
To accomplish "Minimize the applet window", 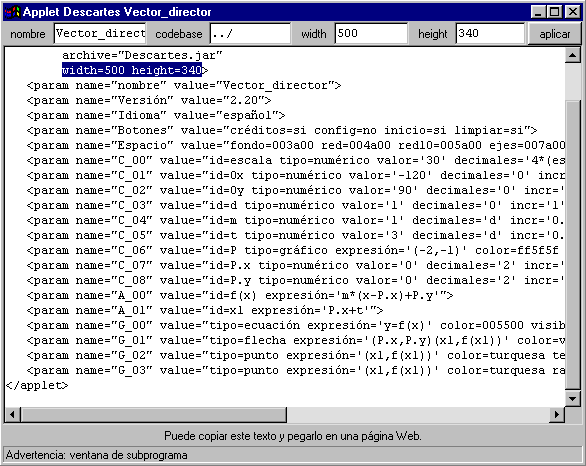I will (538, 12).
